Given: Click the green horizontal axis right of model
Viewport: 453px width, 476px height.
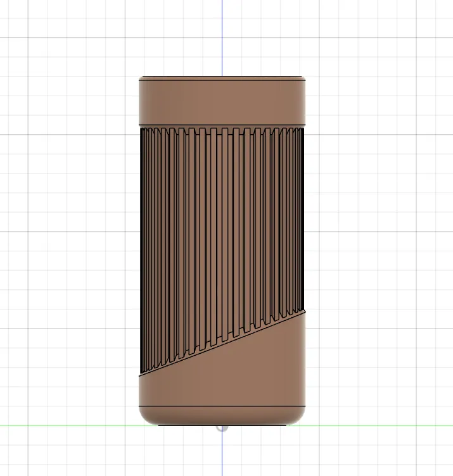Looking at the screenshot, I should 380,425.
